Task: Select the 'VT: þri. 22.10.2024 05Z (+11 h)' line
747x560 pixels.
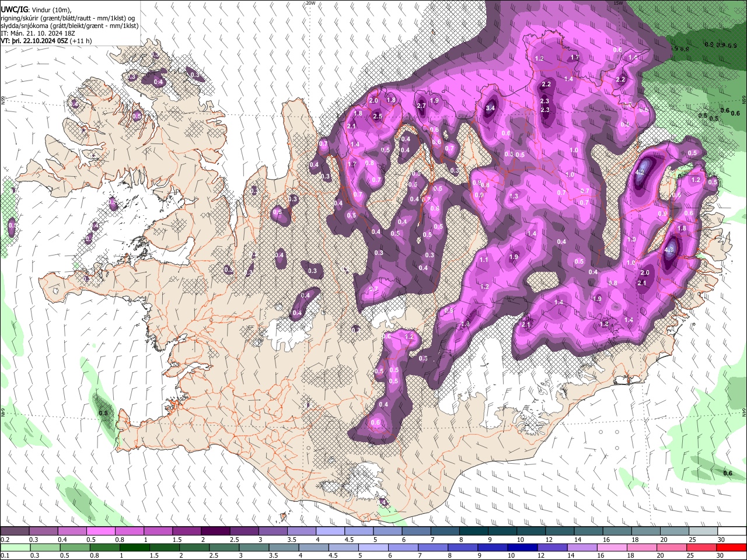Action: [47, 41]
